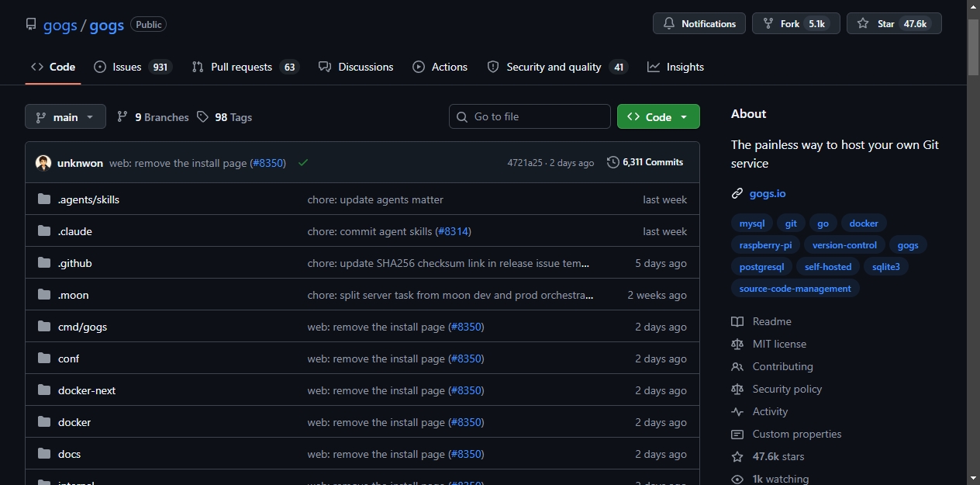Open the main branch selector dropdown
This screenshot has width=980, height=485.
[x=65, y=116]
